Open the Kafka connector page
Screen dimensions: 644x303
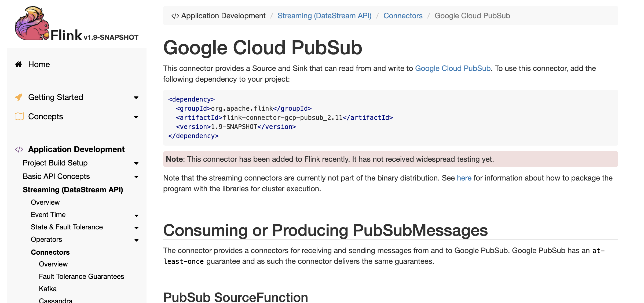coord(48,289)
